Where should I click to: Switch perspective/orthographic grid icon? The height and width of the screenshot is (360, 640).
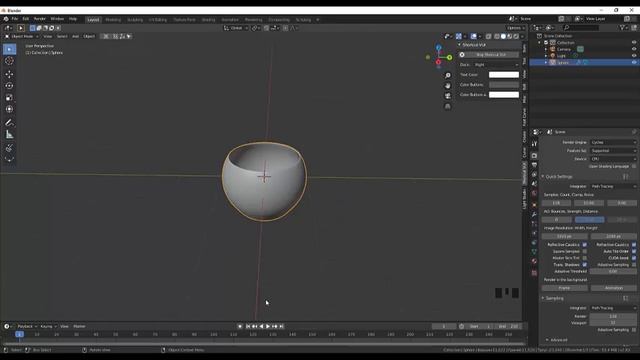click(448, 106)
